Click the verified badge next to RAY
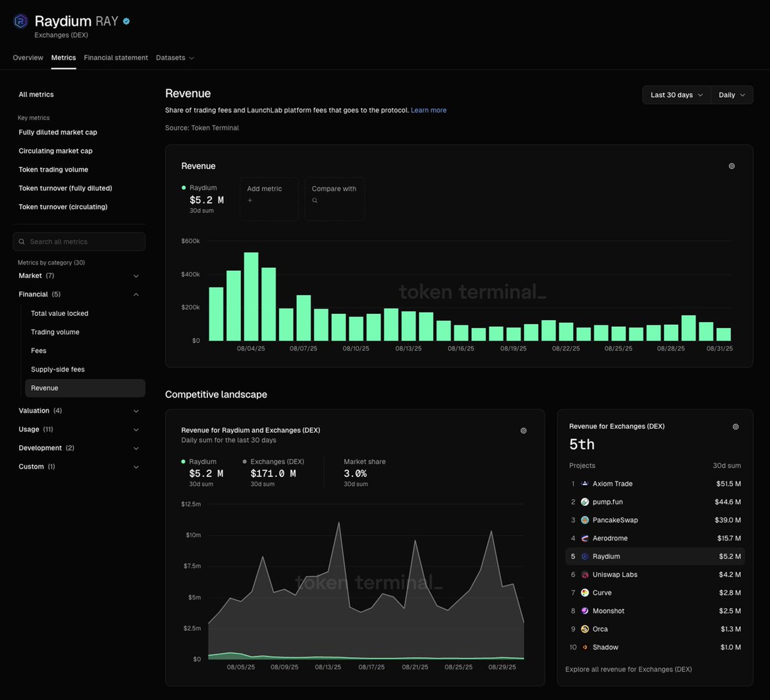Screen dimensions: 770x700 (126, 21)
